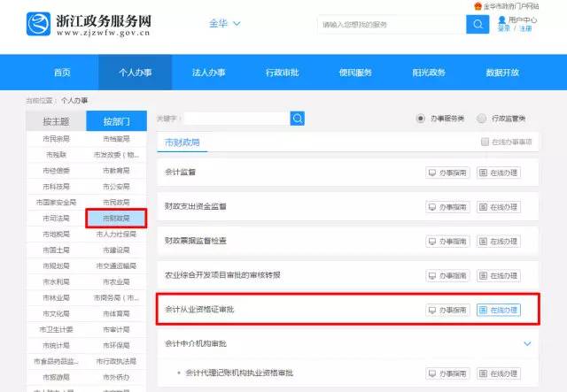Click the 用户中心 user icon

point(501,19)
